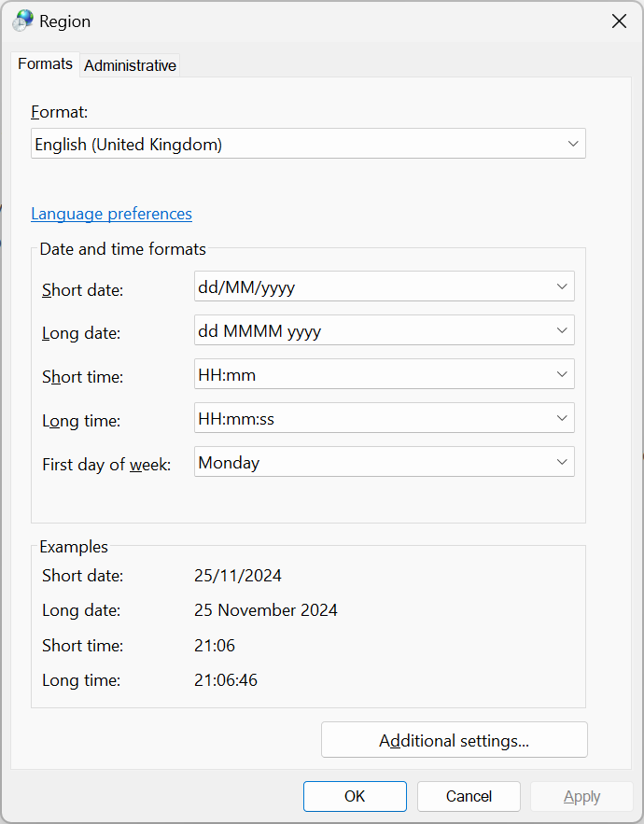The image size is (644, 824).
Task: Click the Apply button
Action: click(582, 796)
